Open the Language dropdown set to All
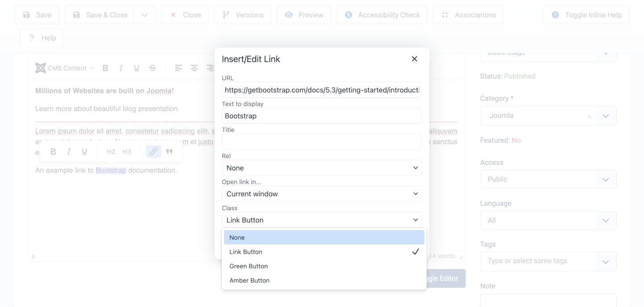644x307 pixels. [548, 220]
